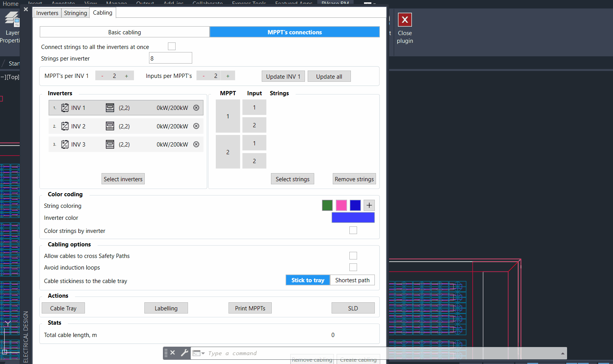Increase MPPT's per INV 1 count

pos(126,76)
